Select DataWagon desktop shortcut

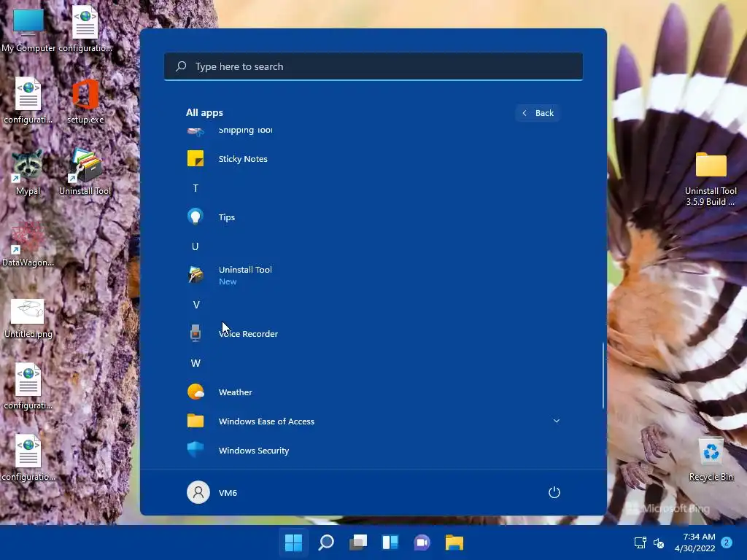pyautogui.click(x=28, y=244)
